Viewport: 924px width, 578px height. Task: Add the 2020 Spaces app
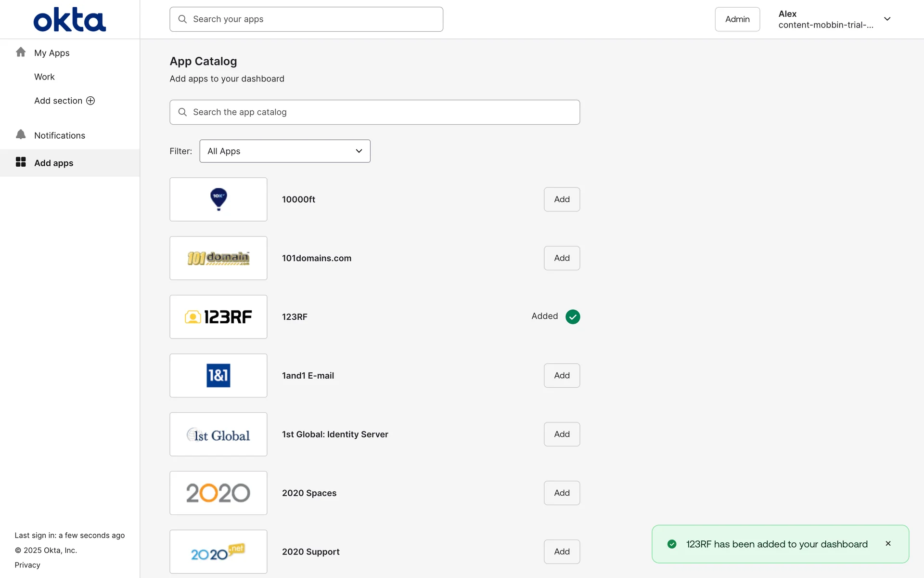(561, 493)
